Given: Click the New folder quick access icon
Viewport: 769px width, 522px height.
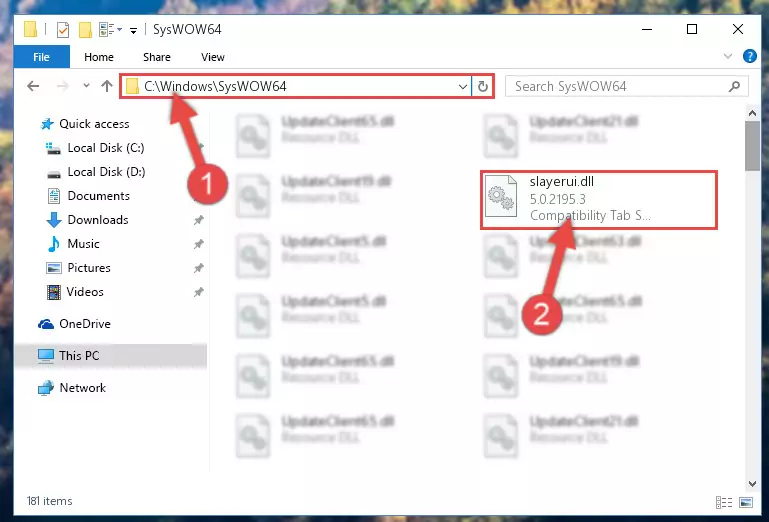Looking at the screenshot, I should point(85,30).
